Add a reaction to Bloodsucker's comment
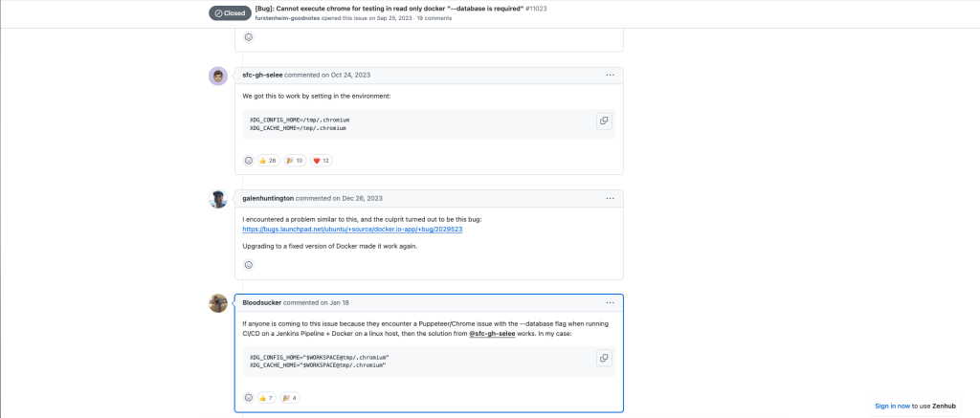 [x=249, y=398]
